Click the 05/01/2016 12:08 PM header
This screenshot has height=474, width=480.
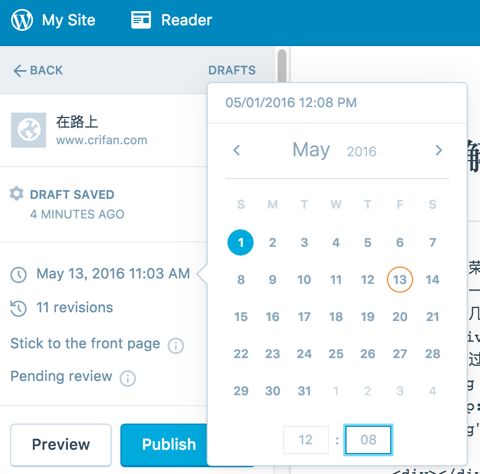click(291, 103)
